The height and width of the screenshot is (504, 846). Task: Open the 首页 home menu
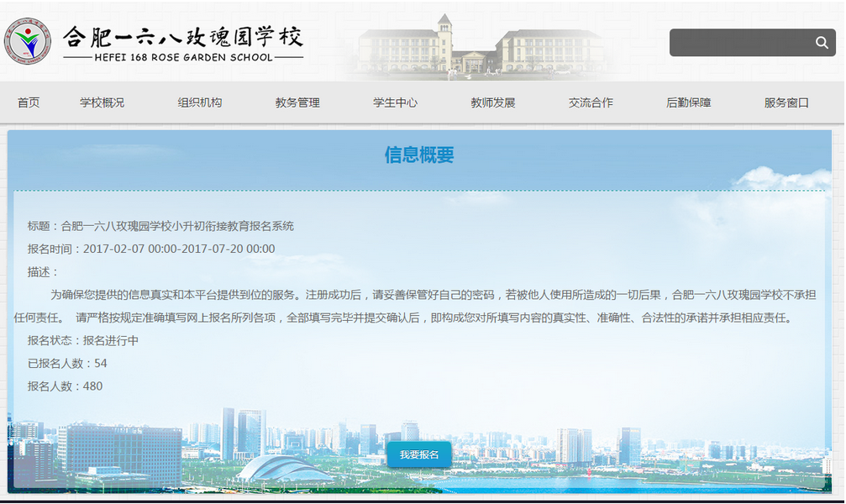pos(29,102)
